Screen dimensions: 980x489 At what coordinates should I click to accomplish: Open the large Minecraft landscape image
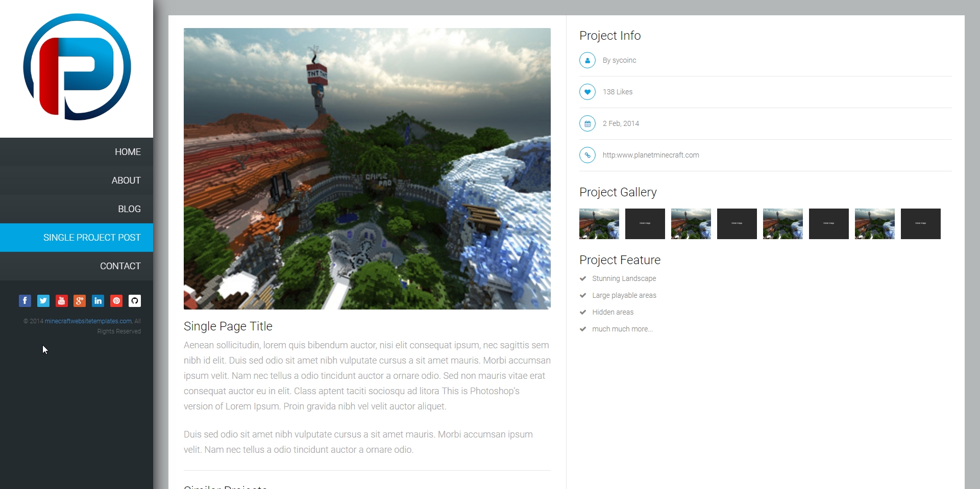tap(367, 169)
